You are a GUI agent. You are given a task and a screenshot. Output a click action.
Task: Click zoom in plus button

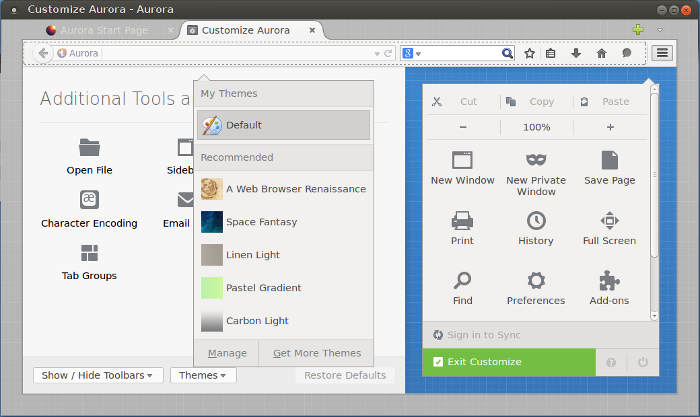(610, 127)
